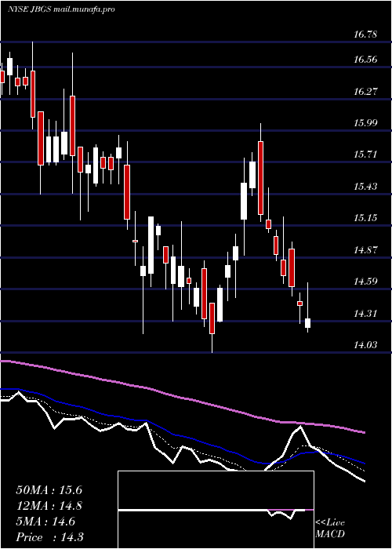Click the Live MACD label

click(330, 529)
